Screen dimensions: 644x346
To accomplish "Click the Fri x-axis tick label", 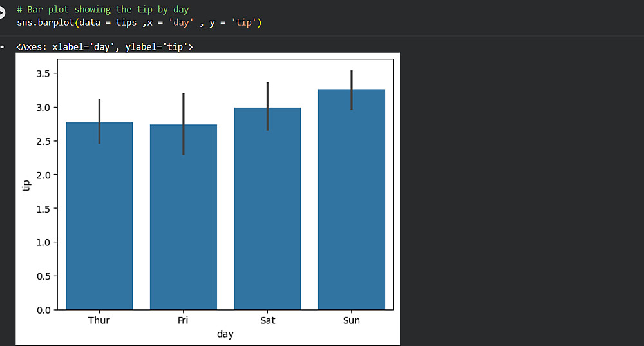I will click(x=183, y=320).
